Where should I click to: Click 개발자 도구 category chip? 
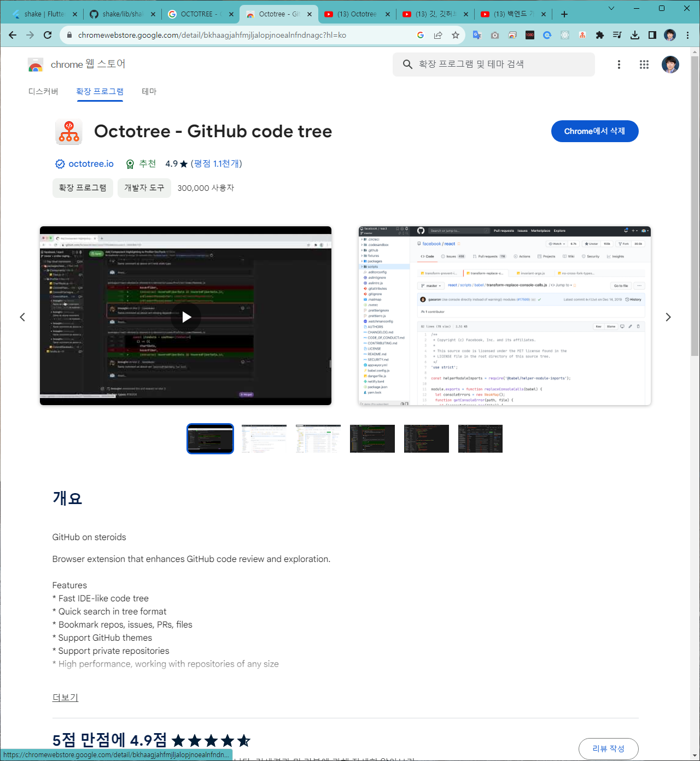(144, 188)
